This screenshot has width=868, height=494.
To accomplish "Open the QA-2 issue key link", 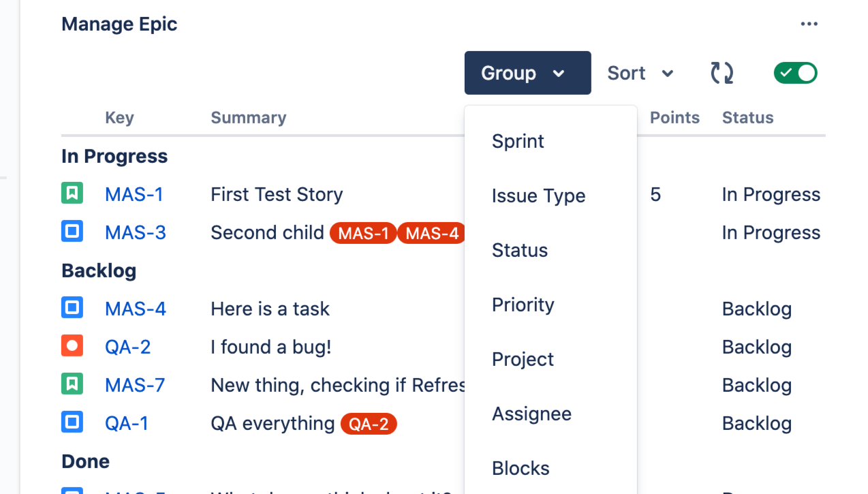I will pyautogui.click(x=127, y=347).
